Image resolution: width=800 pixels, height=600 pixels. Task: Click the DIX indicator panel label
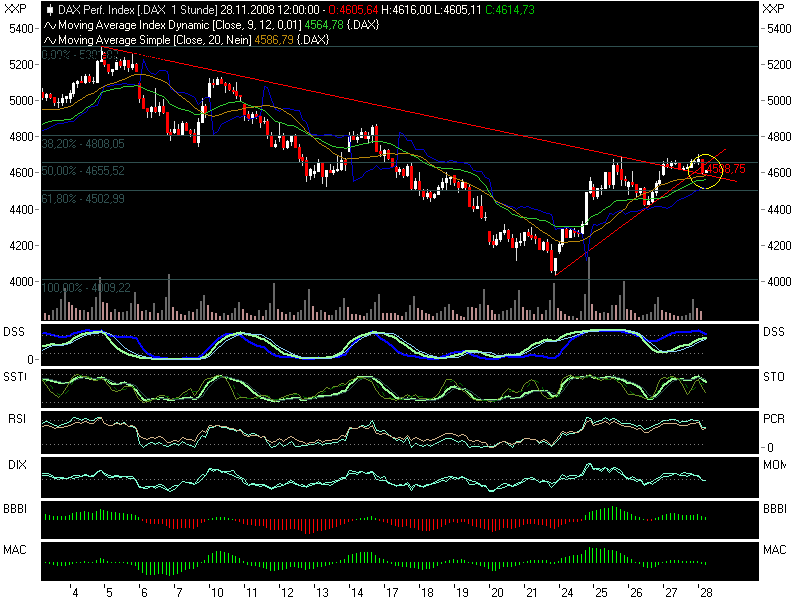coord(17,463)
